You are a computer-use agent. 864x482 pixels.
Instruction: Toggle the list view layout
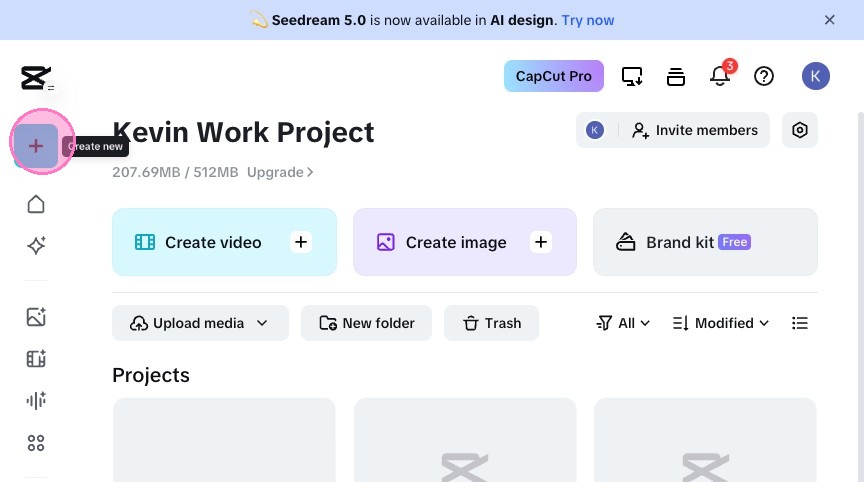click(x=799, y=323)
